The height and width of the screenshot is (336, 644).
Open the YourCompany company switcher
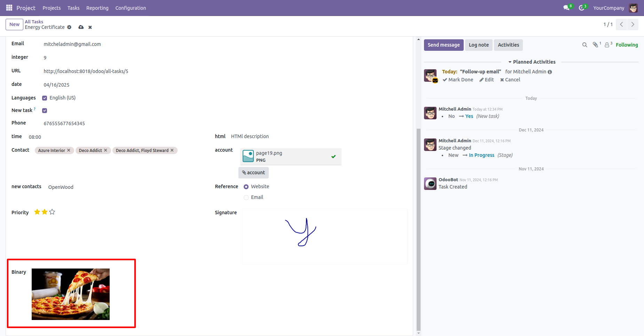(x=608, y=8)
